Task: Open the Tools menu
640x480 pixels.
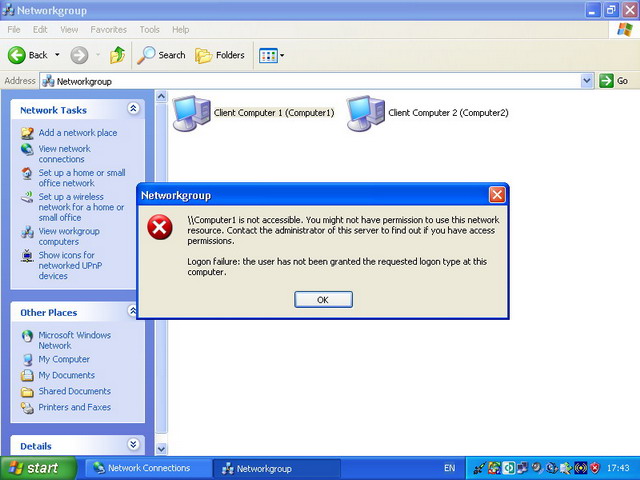Action: click(149, 29)
